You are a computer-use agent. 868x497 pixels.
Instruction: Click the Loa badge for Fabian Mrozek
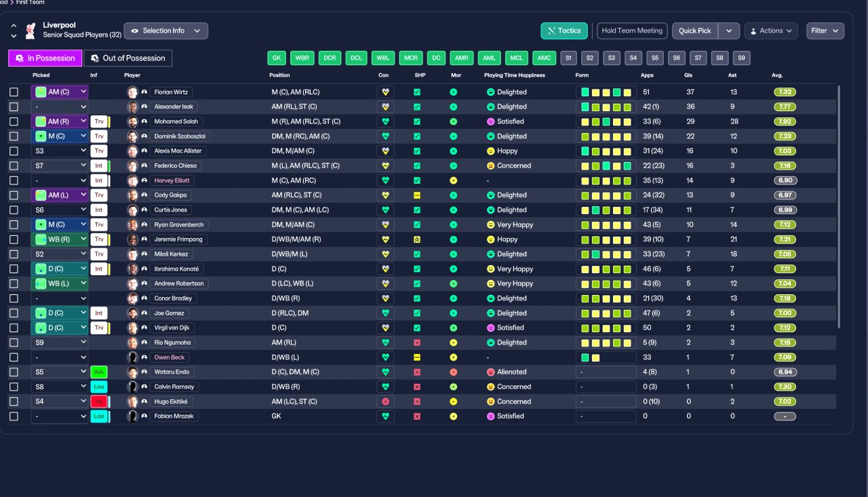(99, 416)
